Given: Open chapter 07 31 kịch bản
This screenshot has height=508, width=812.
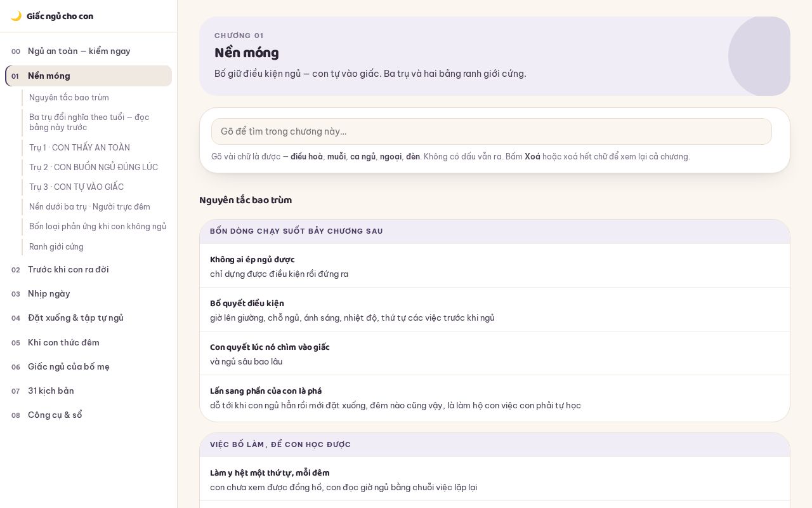Looking at the screenshot, I should click(x=88, y=391).
